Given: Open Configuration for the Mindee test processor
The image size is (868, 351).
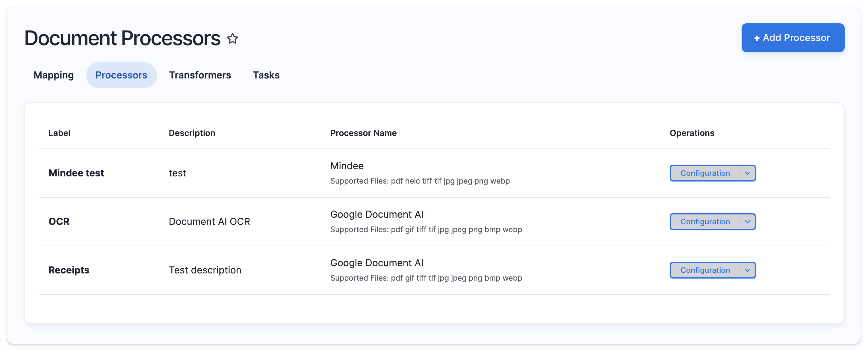Looking at the screenshot, I should pos(704,173).
